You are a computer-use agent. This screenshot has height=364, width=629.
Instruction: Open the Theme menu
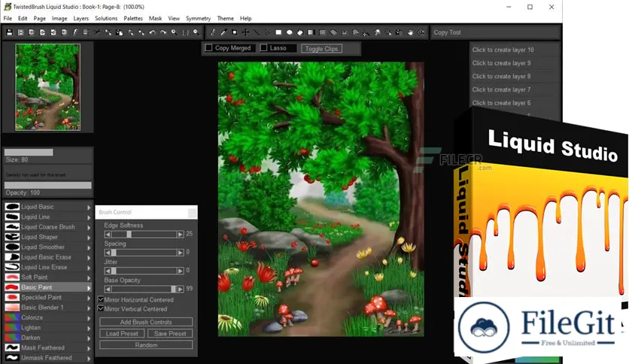click(226, 19)
